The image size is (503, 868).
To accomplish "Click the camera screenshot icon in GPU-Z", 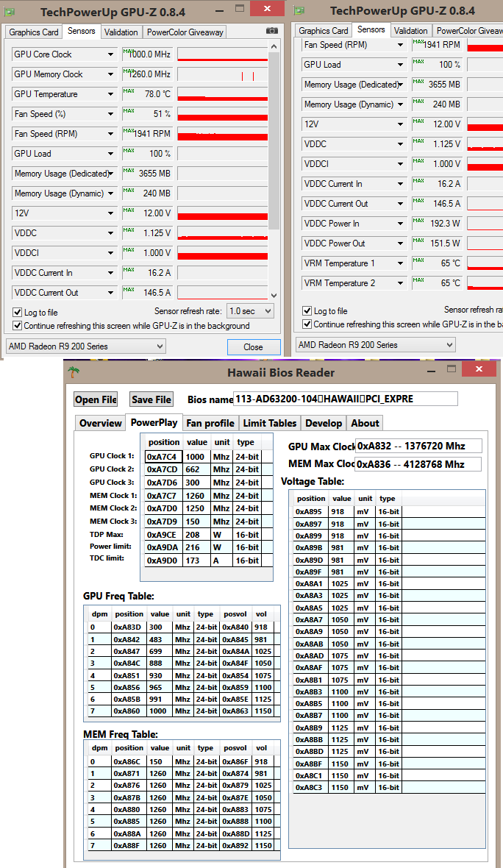I will (x=271, y=32).
